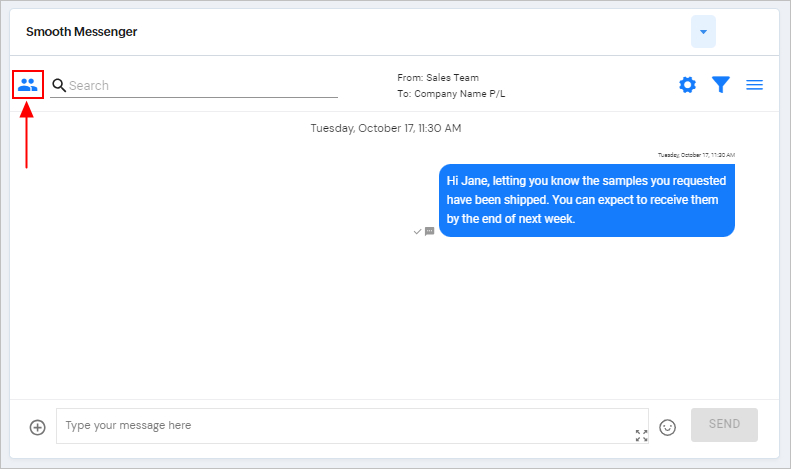Open the emoji smiley picker
Screen dimensions: 791x469
click(x=667, y=427)
